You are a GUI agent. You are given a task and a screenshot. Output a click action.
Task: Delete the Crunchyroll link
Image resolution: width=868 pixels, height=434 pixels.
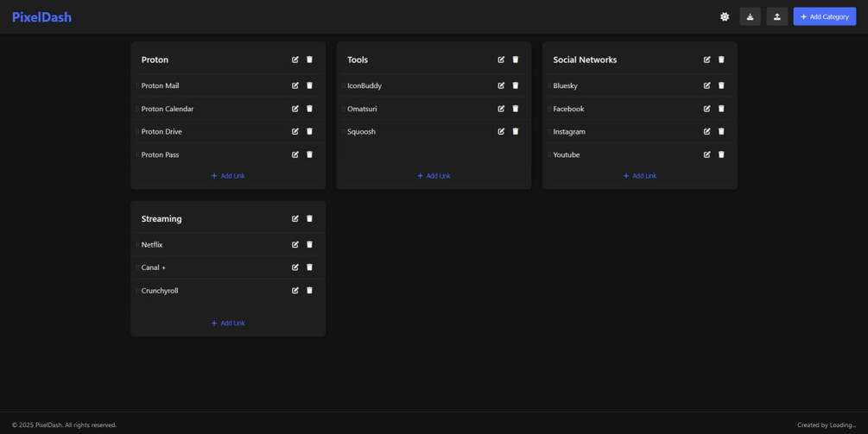tap(309, 291)
